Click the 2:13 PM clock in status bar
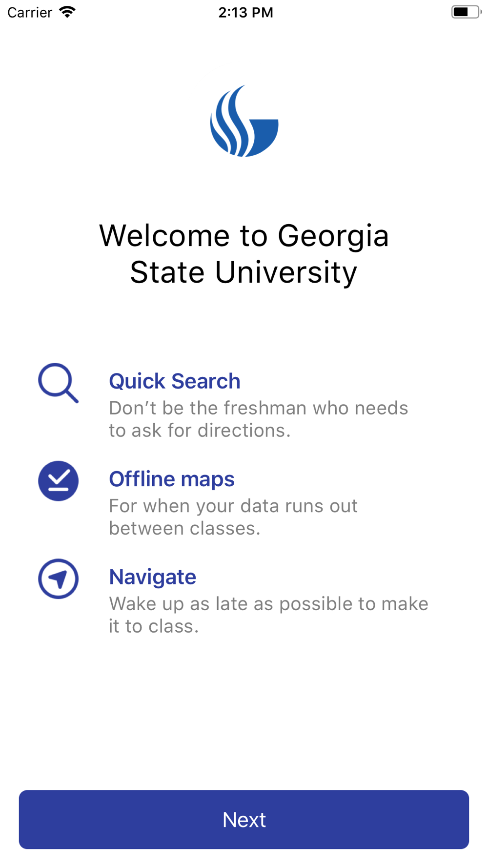 (x=245, y=12)
